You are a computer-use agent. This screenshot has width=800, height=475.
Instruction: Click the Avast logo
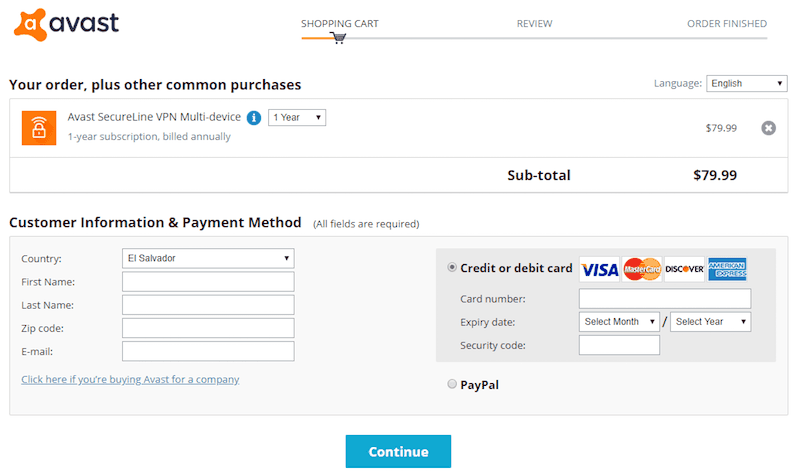tap(66, 22)
